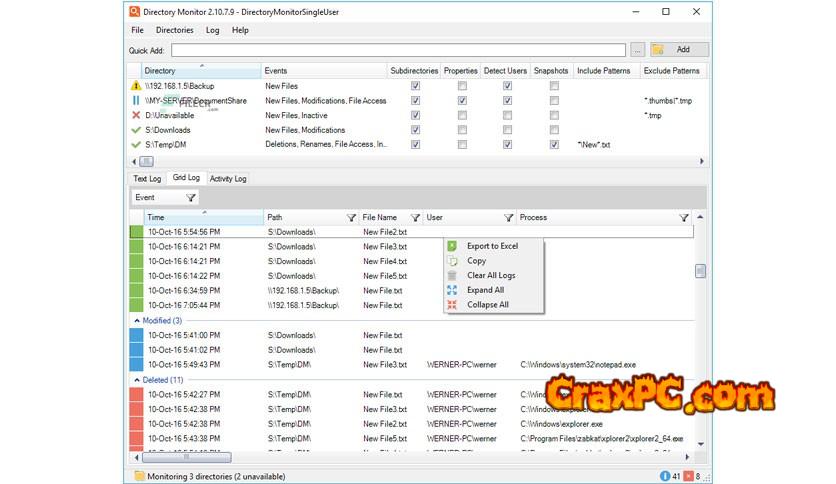836x484 pixels.
Task: Collapse the Deleted (11) group
Action: (137, 380)
